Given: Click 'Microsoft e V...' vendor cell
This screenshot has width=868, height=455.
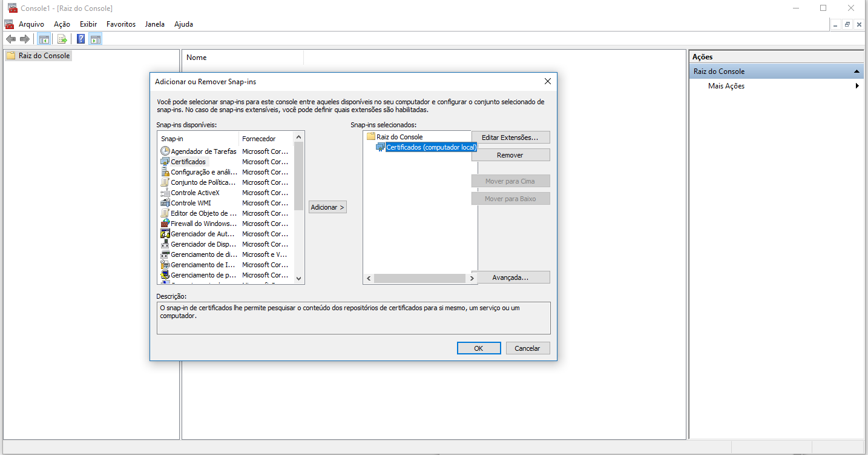Looking at the screenshot, I should click(265, 254).
